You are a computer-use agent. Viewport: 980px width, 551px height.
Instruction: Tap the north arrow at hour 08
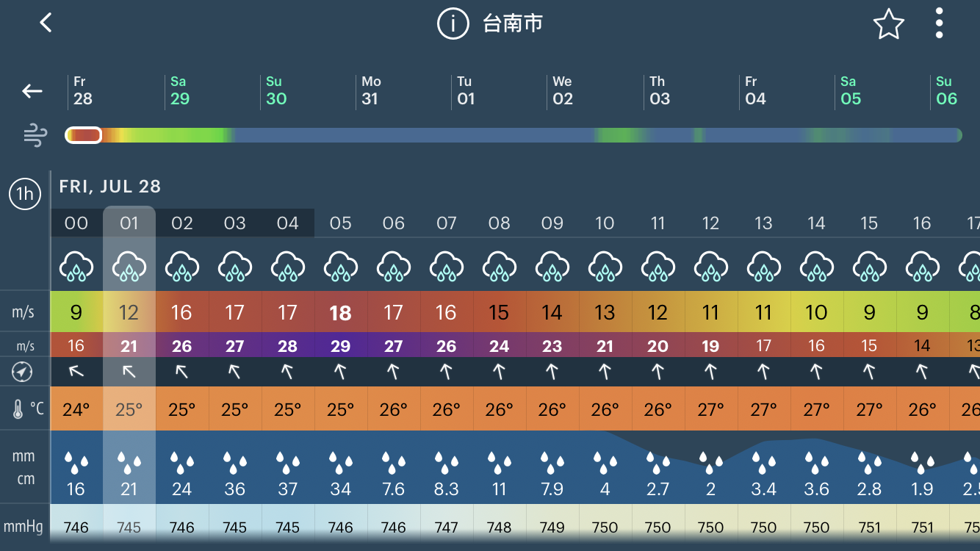[500, 372]
